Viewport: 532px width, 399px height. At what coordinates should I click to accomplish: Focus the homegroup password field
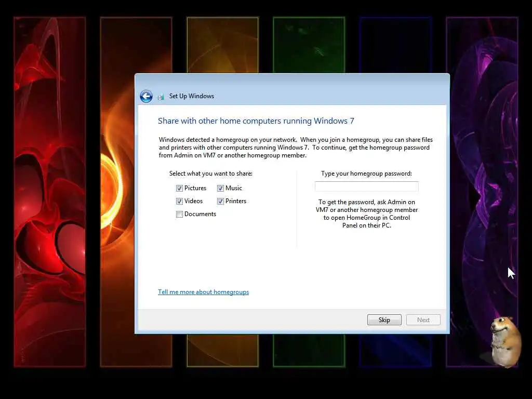366,187
